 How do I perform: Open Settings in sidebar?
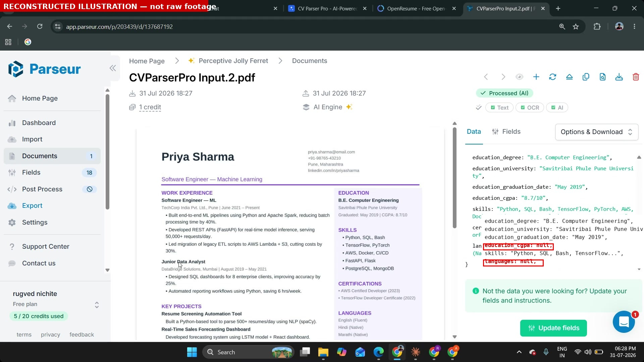coord(52,223)
